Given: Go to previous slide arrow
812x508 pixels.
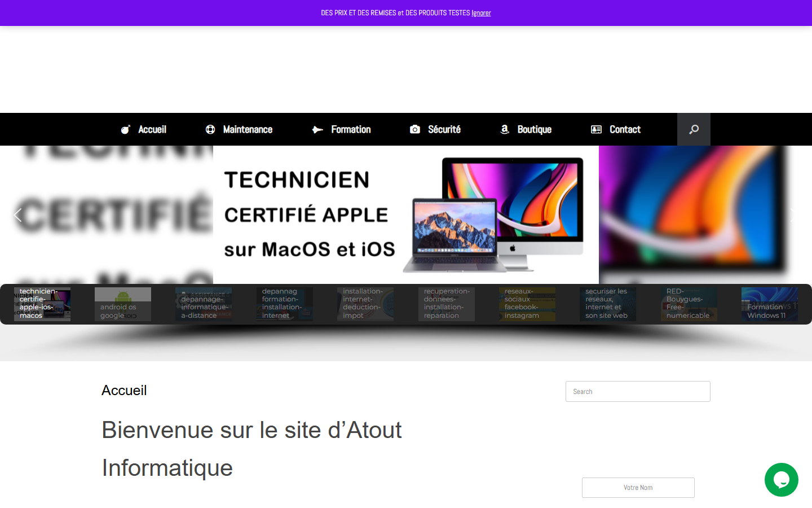Looking at the screenshot, I should (x=17, y=215).
